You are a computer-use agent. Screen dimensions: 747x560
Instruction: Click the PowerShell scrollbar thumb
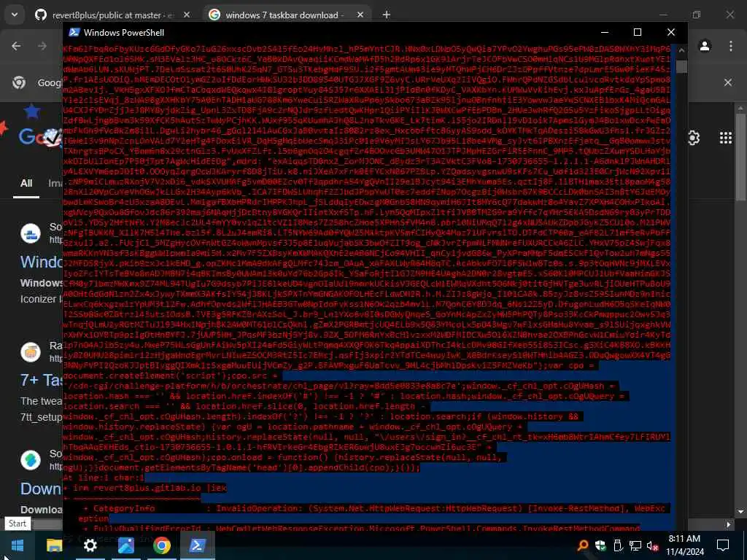coord(682,66)
